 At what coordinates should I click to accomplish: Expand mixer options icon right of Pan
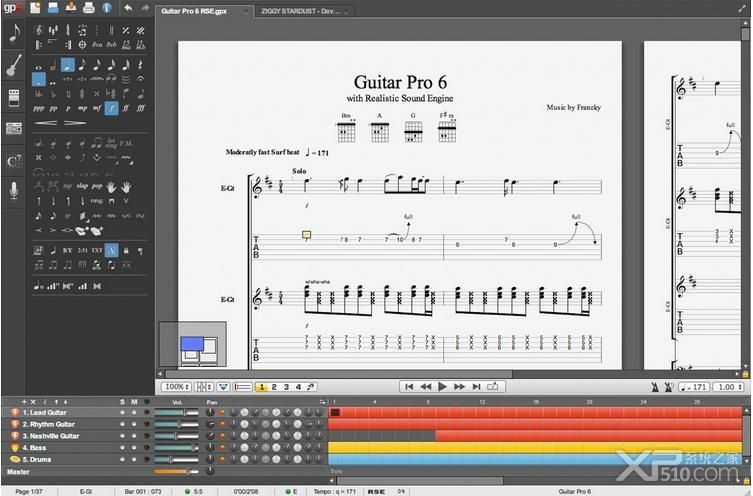[x=322, y=402]
